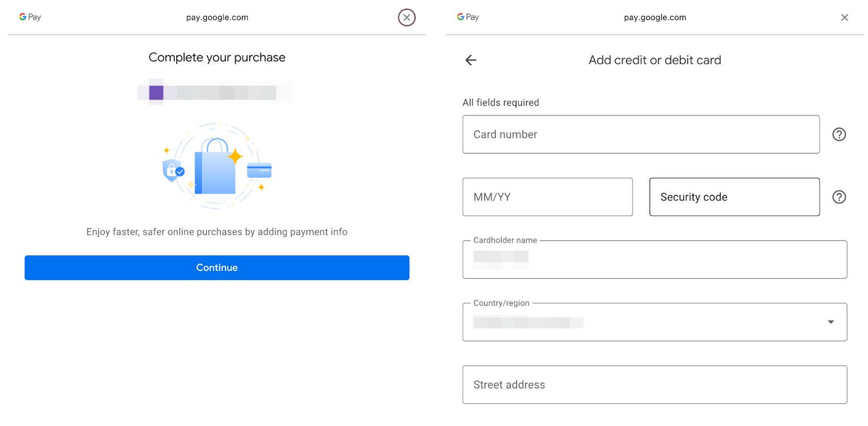868x426 pixels.
Task: Open the security code help tooltip
Action: 838,197
